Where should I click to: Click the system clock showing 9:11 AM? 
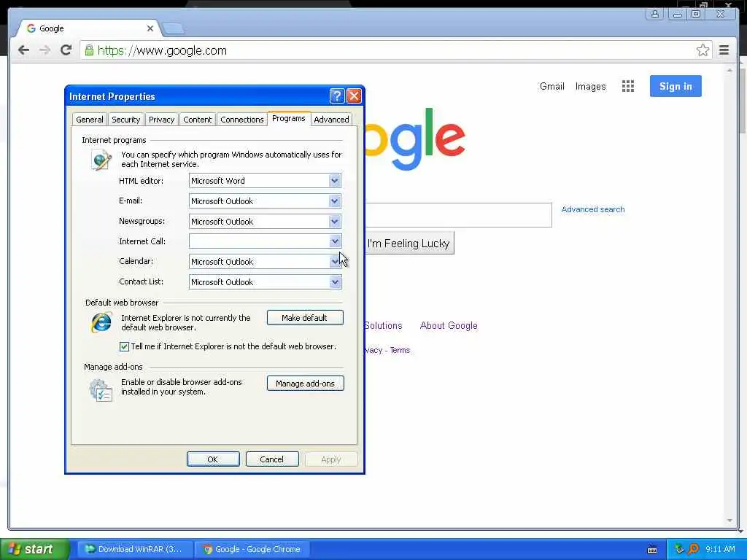(x=720, y=549)
